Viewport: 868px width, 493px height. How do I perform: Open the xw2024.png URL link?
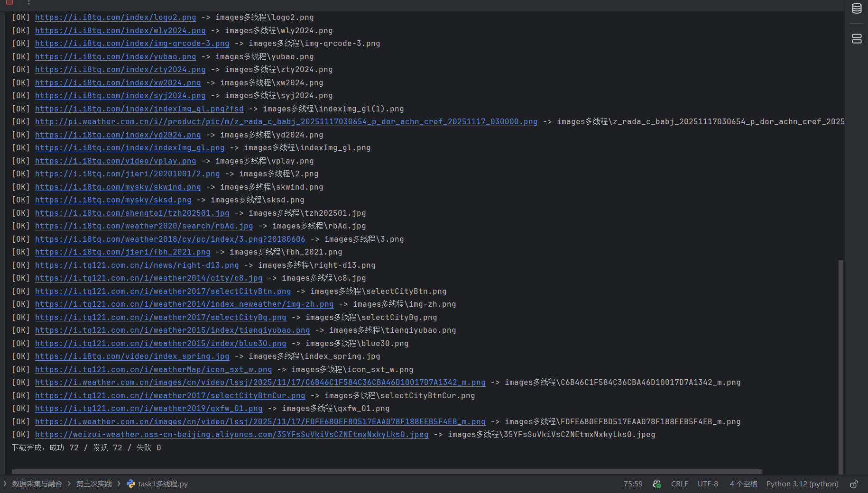point(118,83)
